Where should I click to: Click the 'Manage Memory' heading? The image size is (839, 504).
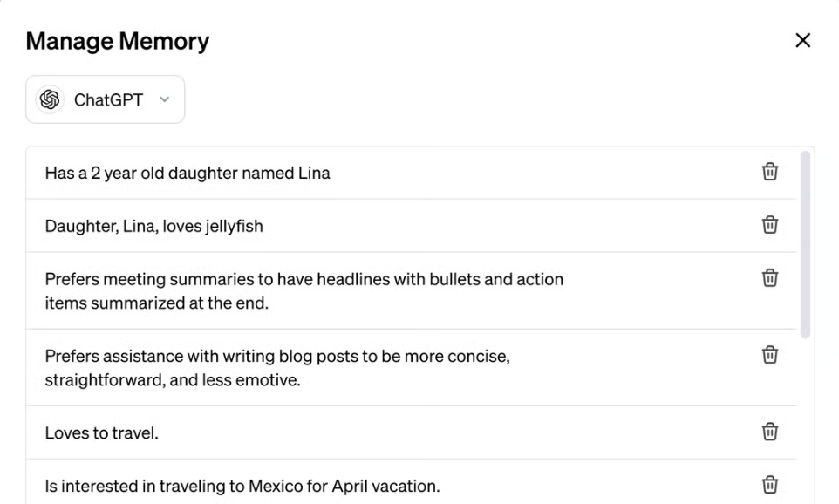click(118, 41)
